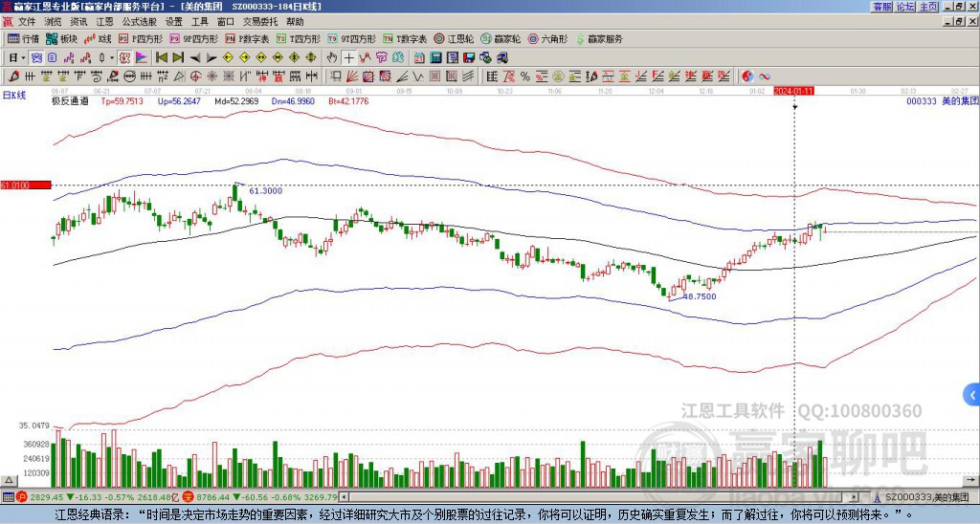Click the jump-to-last-bar green arrow icon
This screenshot has width=980, height=524.
click(178, 58)
